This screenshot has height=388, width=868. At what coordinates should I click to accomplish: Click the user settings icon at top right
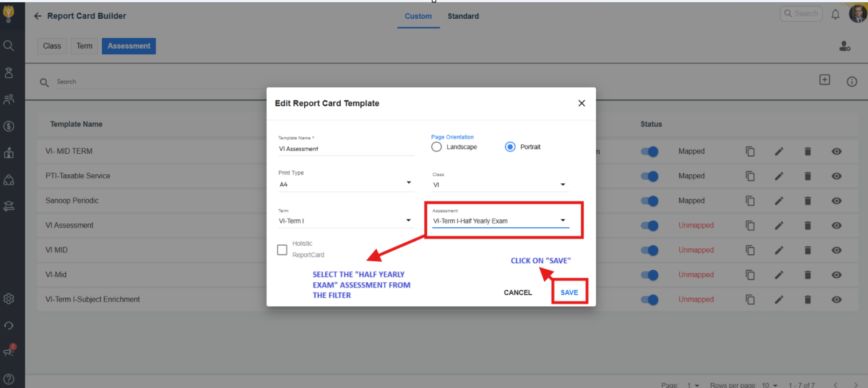click(x=845, y=47)
